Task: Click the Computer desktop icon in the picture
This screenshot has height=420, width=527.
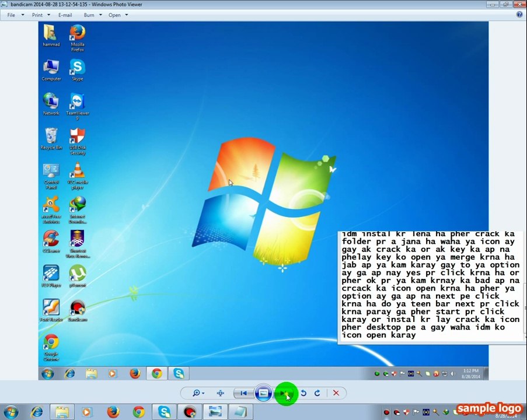Action: 51,71
